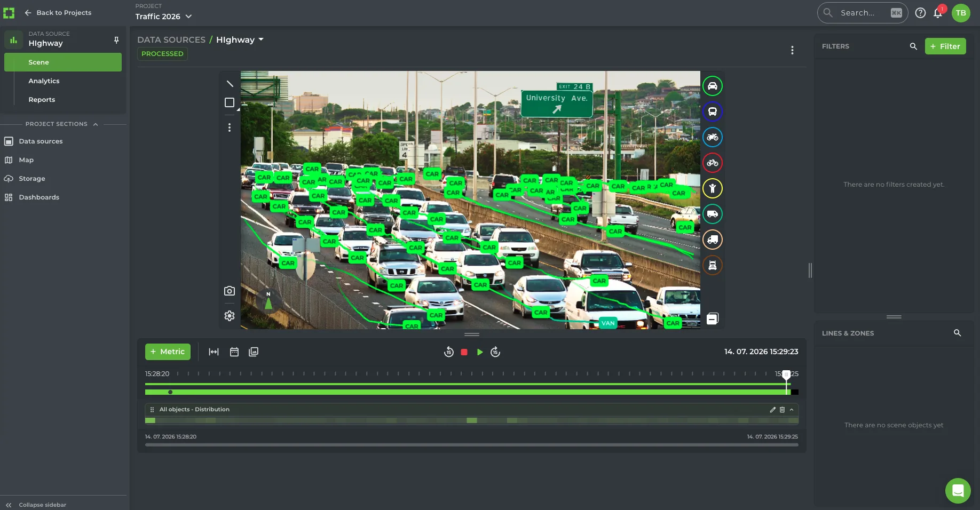The width and height of the screenshot is (980, 510).
Task: Open the image gallery icon in timeline toolbar
Action: coord(254,352)
